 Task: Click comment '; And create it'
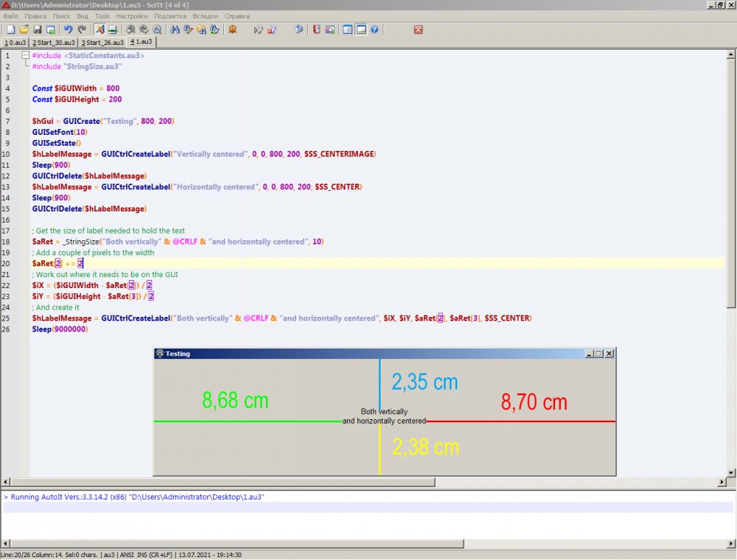(55, 307)
